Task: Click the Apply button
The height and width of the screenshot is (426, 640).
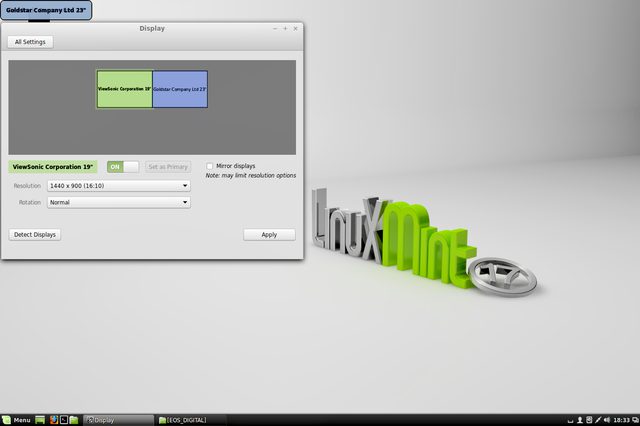Action: [x=269, y=234]
